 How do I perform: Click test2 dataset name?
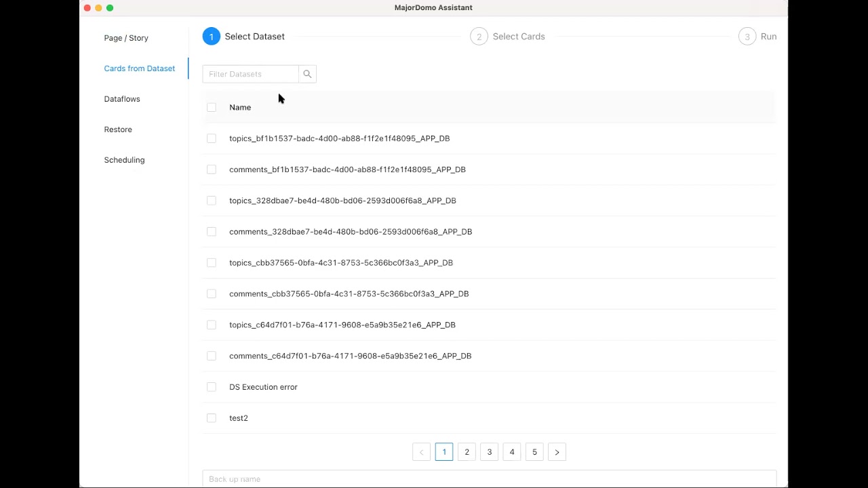click(x=239, y=418)
